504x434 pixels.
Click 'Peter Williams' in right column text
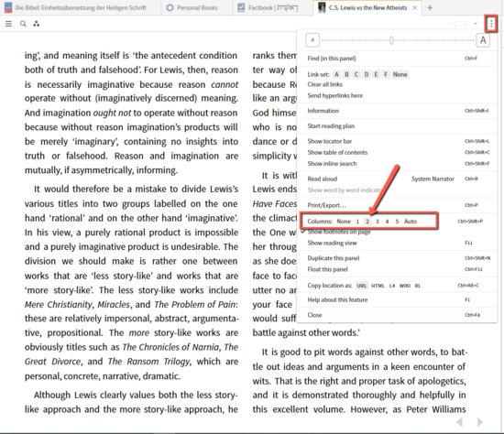[x=436, y=409]
